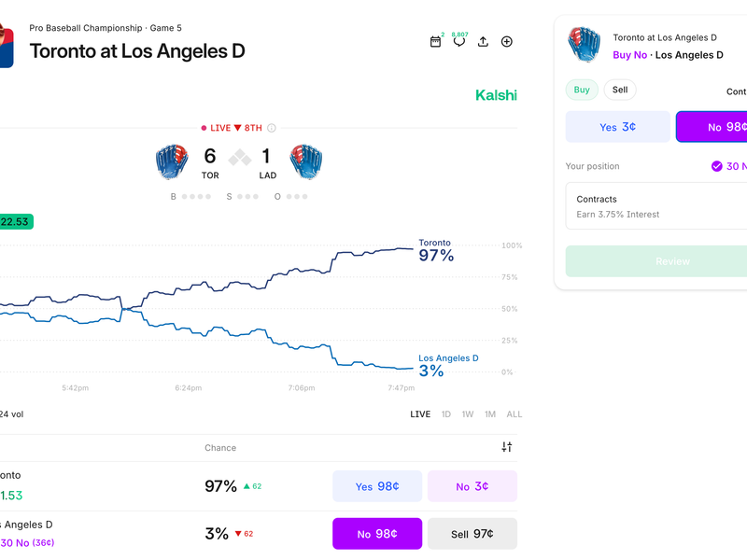747x560 pixels.
Task: Select the Buy toggle in order panel
Action: point(582,90)
